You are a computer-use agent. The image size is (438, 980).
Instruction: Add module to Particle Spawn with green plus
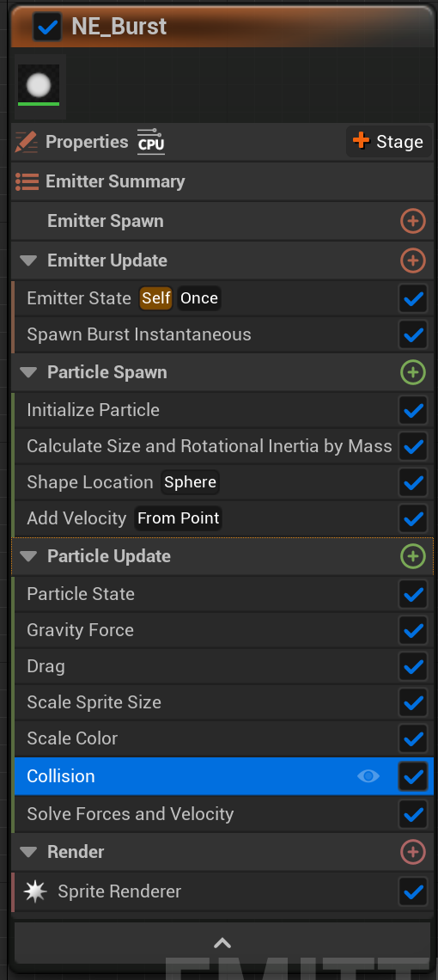pyautogui.click(x=413, y=372)
